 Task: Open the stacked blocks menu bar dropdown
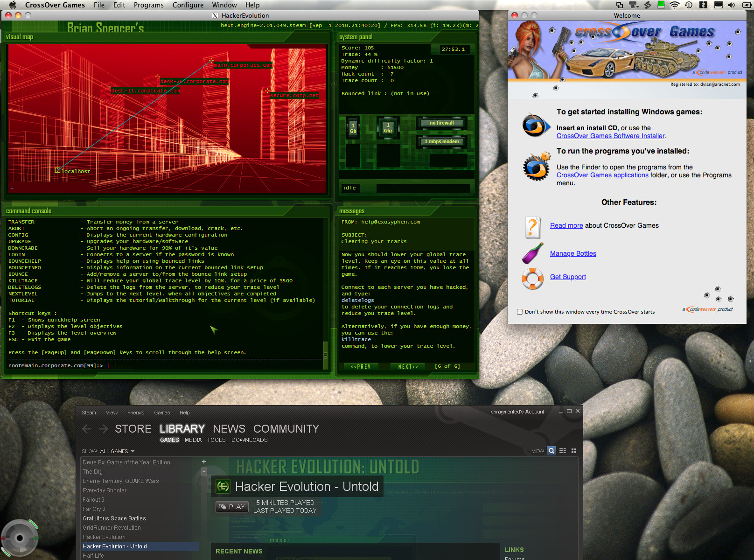point(634,5)
